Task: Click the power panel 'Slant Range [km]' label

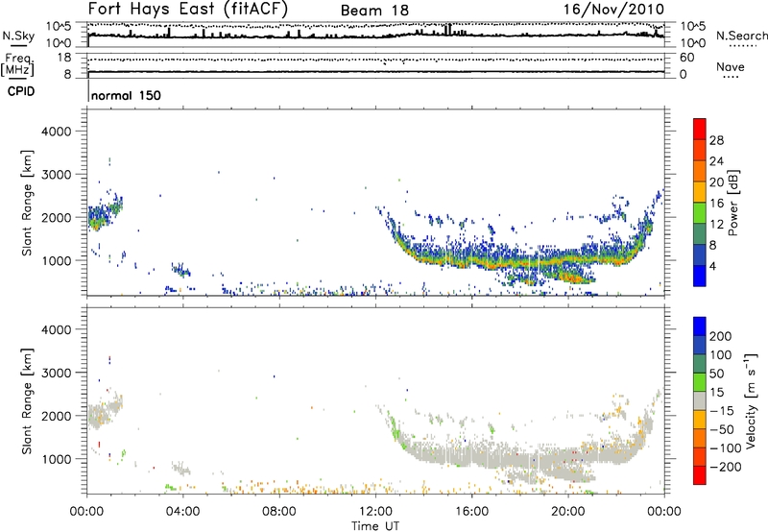Action: pos(27,203)
